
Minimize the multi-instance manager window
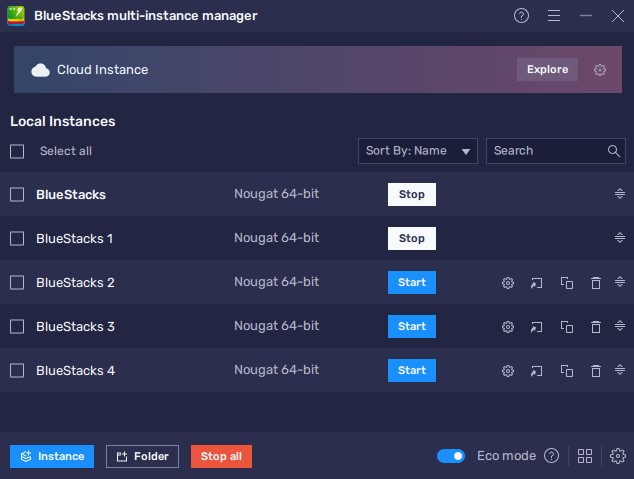click(585, 16)
